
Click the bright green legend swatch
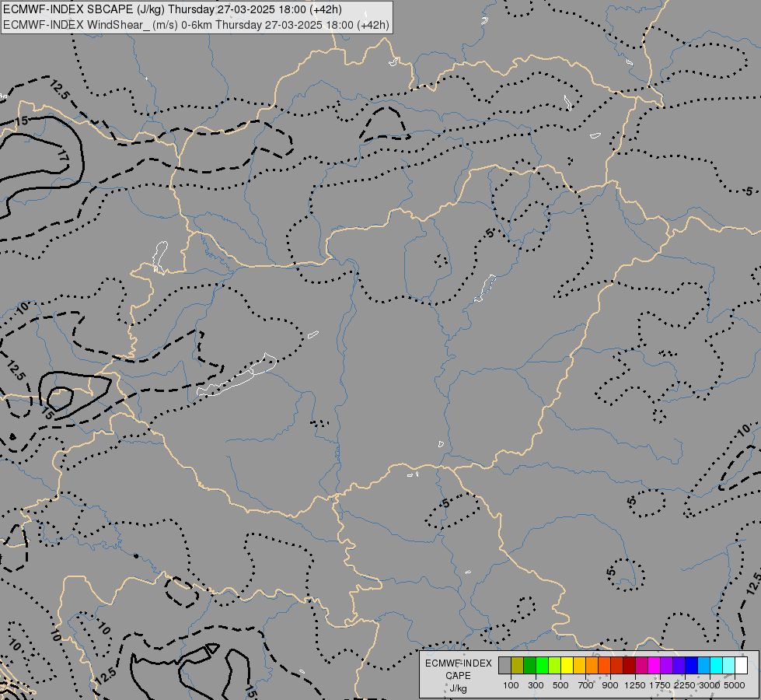click(543, 666)
